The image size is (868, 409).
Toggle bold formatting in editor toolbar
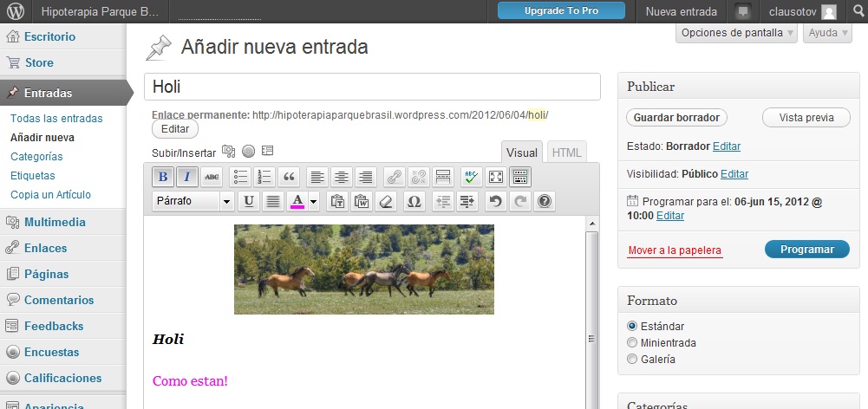point(163,177)
